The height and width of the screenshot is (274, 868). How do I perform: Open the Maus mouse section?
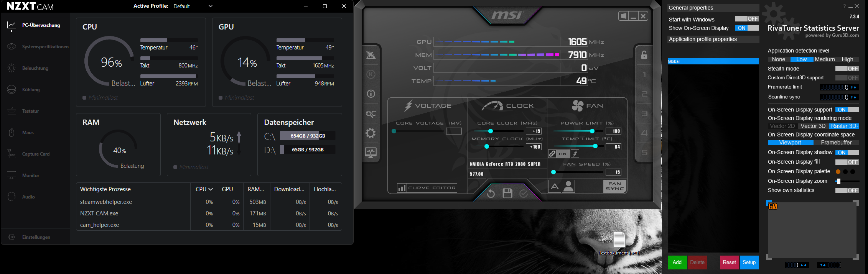[x=20, y=133]
